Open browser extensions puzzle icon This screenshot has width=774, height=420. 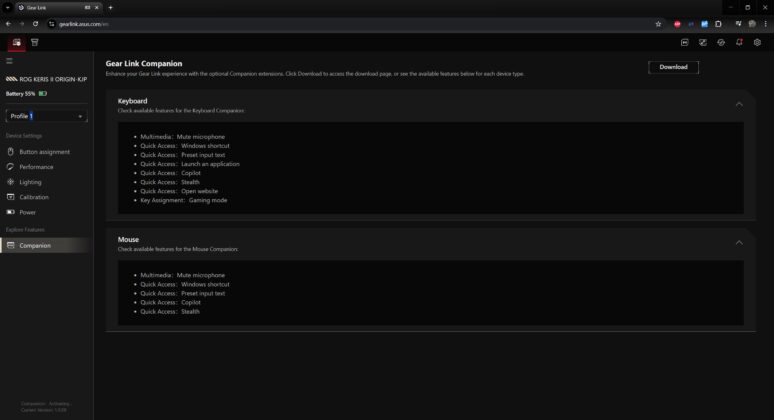tap(718, 24)
